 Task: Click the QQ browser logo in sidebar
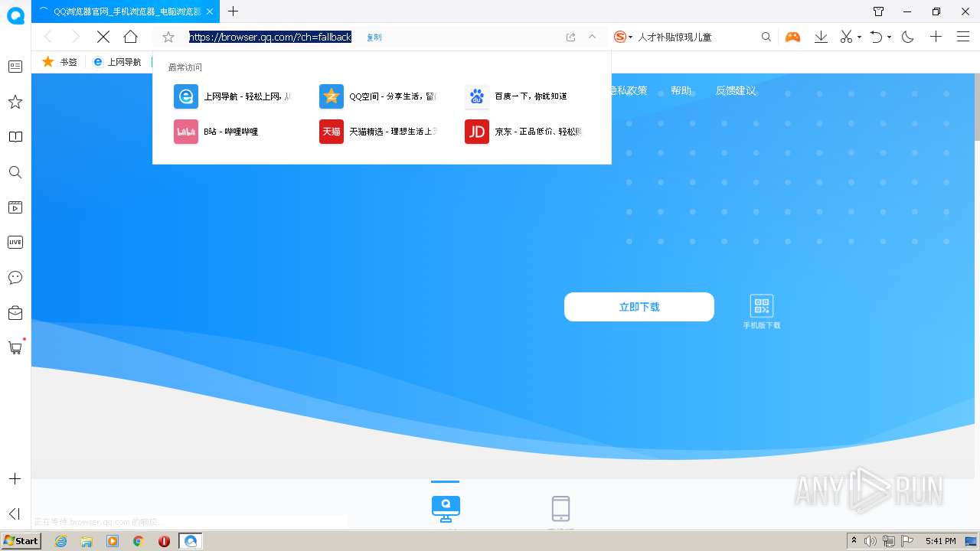tap(15, 15)
